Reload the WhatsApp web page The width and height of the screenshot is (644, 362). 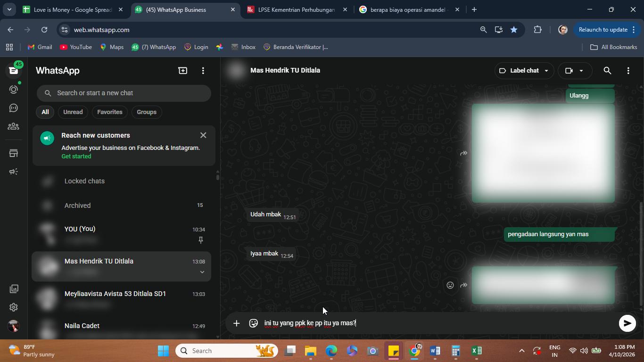pos(44,30)
